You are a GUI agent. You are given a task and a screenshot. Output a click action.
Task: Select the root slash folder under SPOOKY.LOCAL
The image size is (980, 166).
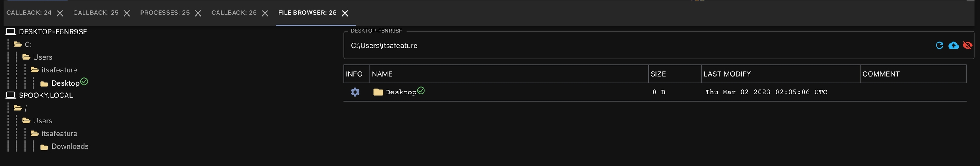click(26, 108)
